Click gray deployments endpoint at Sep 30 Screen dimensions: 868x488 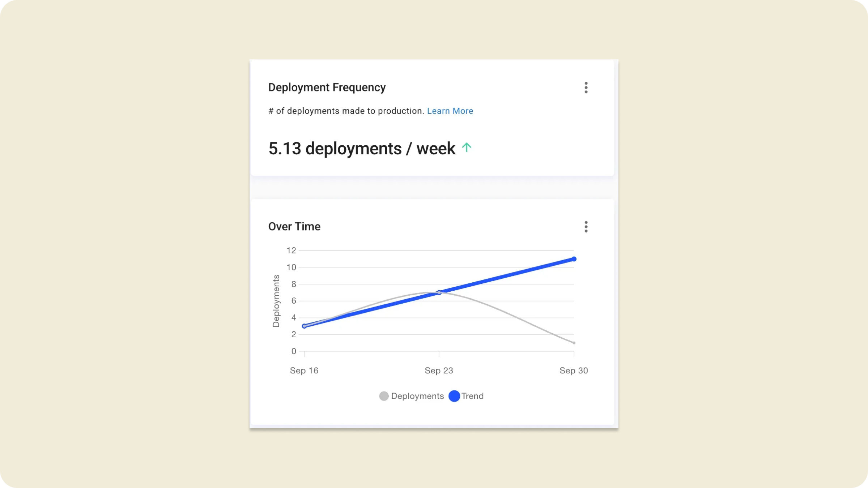click(x=574, y=343)
